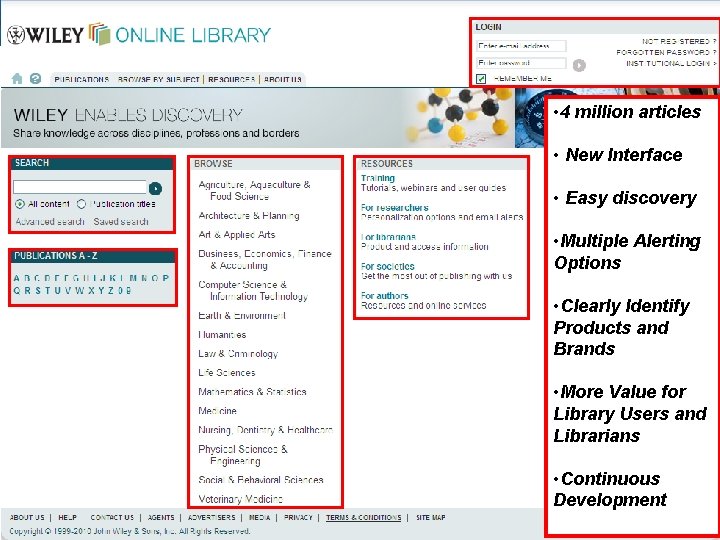This screenshot has width=720, height=540.
Task: Click Media in the footer
Action: tap(259, 518)
